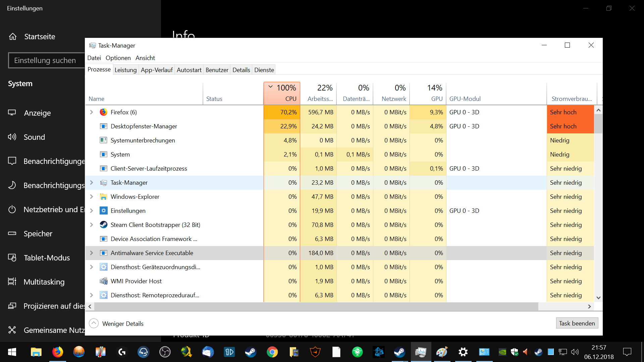The image size is (644, 362).
Task: Expand the Firefox (6) process group
Action: (91, 112)
